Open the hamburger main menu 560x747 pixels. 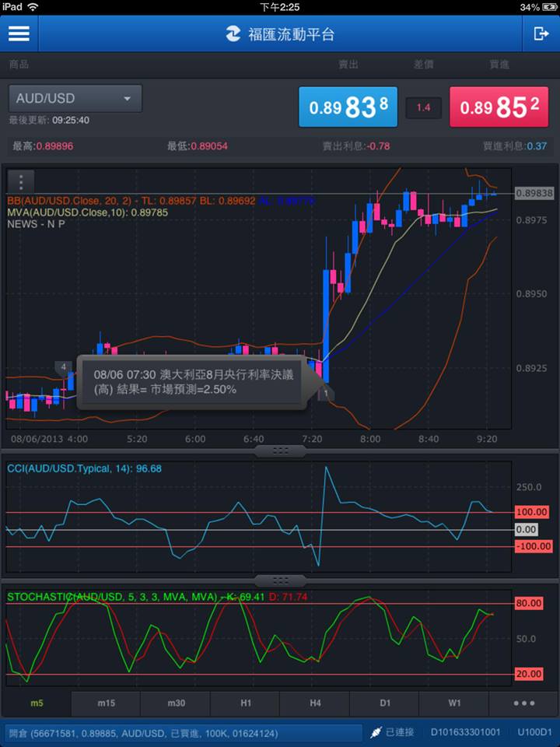click(x=19, y=33)
